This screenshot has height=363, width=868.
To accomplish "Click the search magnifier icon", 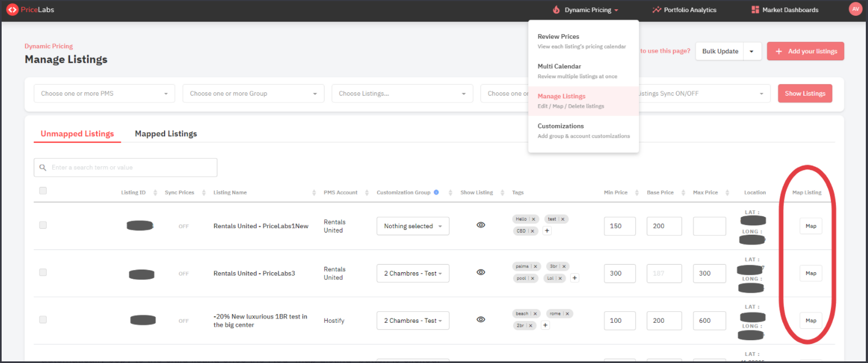I will (43, 167).
